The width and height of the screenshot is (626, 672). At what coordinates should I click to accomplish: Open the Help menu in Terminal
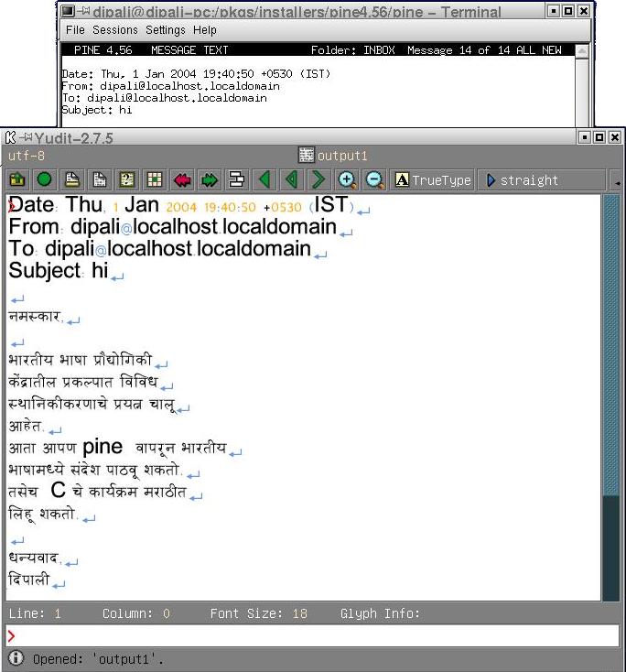[205, 30]
